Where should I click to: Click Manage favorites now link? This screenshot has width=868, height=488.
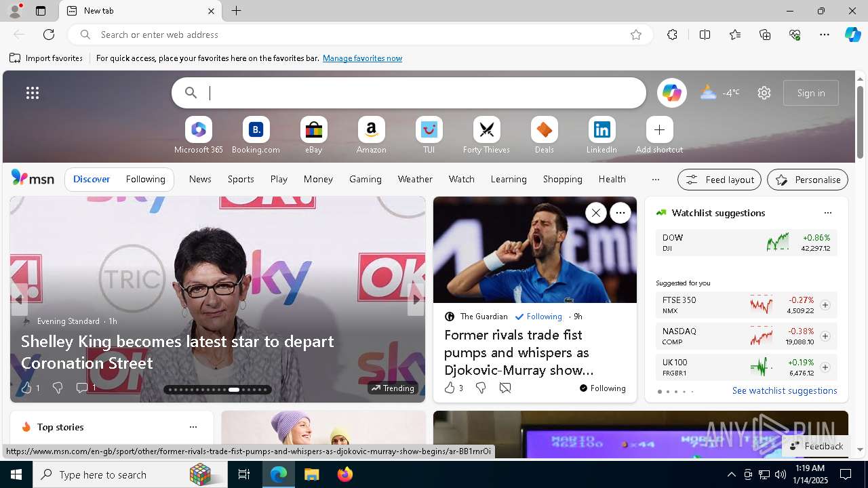(362, 58)
